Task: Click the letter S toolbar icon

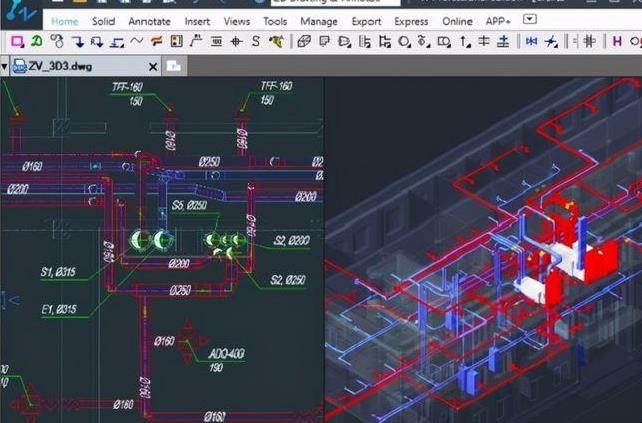Action: tap(256, 41)
